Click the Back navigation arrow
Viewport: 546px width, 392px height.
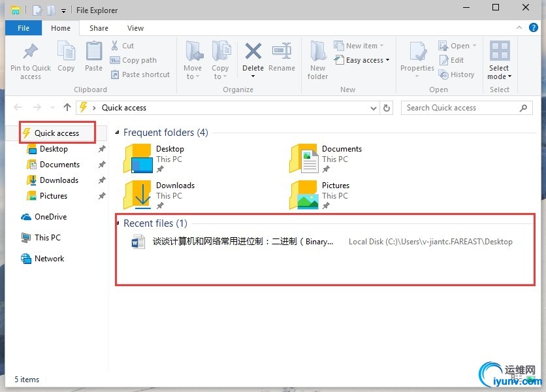[x=18, y=107]
